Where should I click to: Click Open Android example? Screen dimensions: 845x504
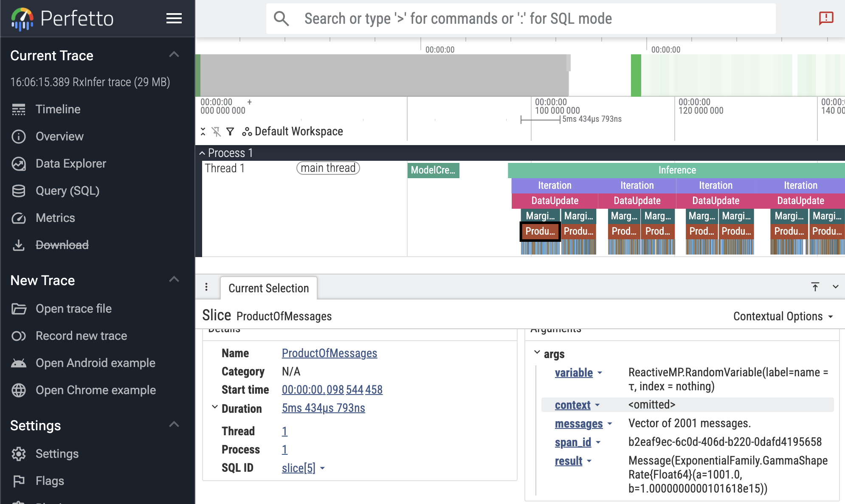(96, 363)
